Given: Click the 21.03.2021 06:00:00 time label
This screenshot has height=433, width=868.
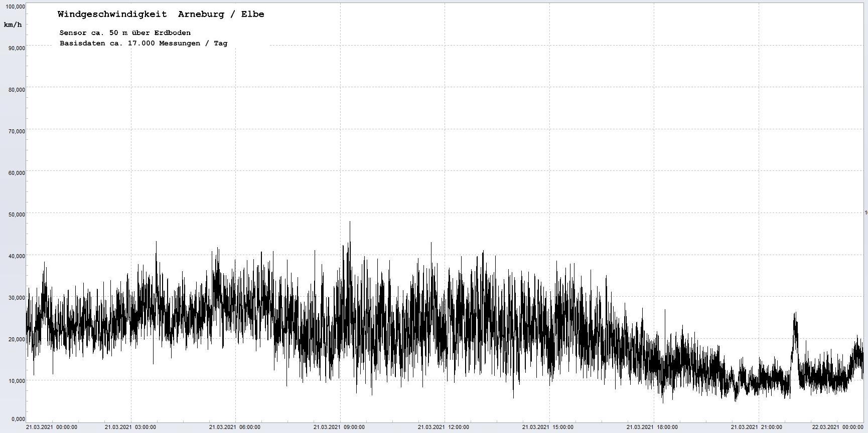Looking at the screenshot, I should coord(234,427).
